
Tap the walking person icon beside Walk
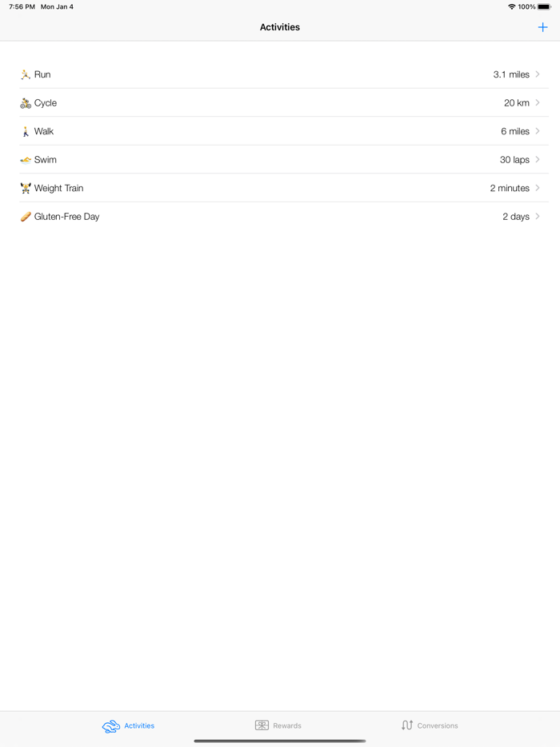[x=25, y=131]
